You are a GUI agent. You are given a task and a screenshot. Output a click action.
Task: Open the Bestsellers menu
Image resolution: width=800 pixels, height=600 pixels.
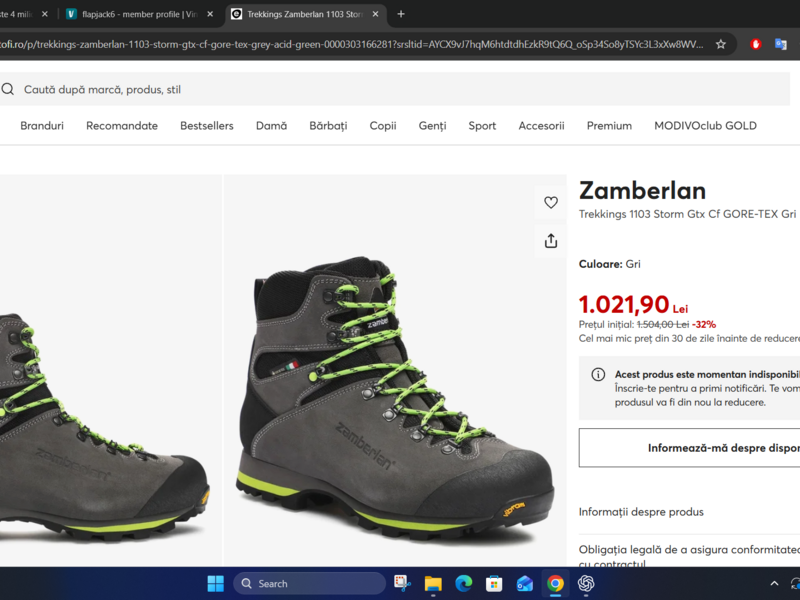pos(207,126)
